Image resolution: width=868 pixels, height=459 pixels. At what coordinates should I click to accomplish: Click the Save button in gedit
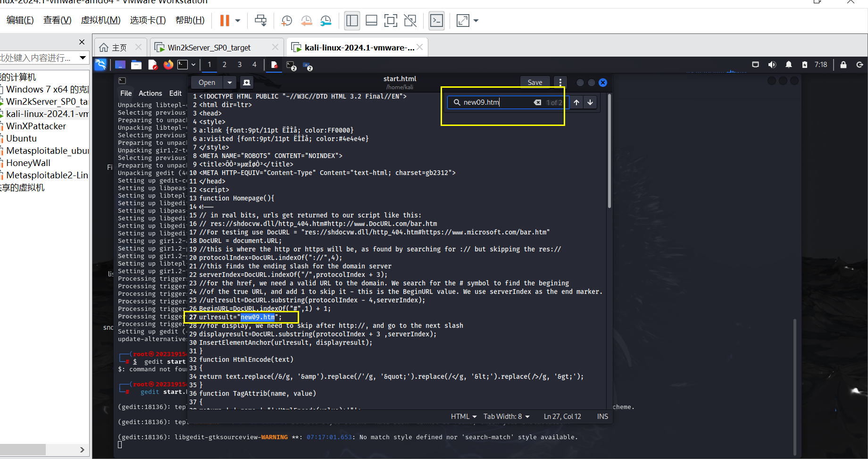[534, 83]
